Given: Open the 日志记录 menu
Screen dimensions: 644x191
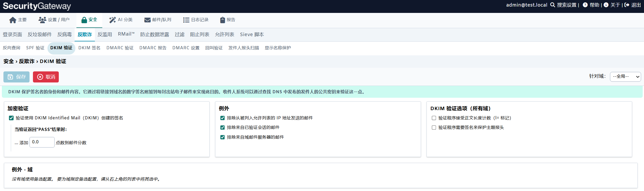Looking at the screenshot, I should point(196,20).
